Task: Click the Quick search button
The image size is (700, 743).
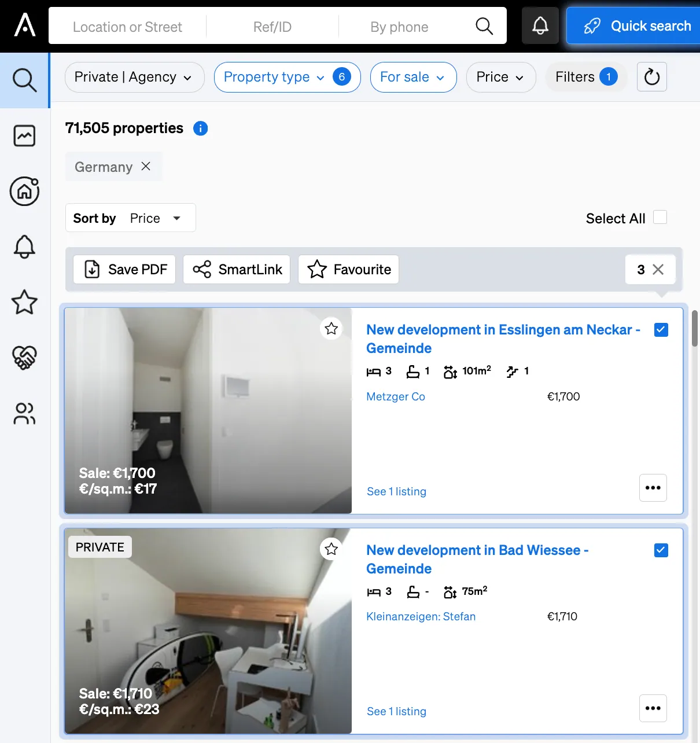Action: [635, 26]
